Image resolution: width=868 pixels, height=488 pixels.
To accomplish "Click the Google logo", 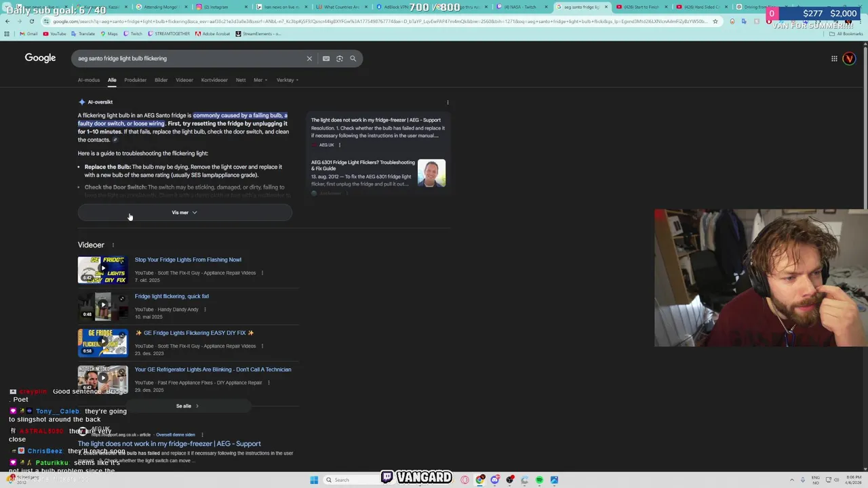I will click(x=40, y=58).
